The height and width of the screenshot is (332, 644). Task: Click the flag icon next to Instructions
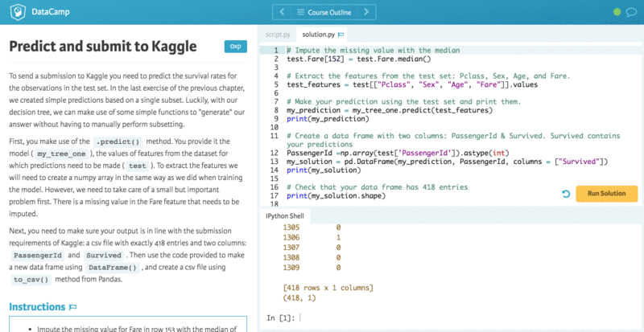(x=73, y=307)
